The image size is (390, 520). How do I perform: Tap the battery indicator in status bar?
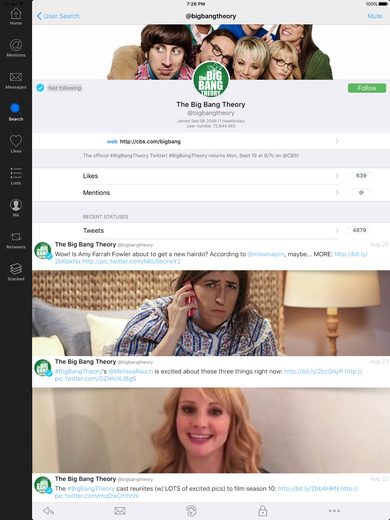coord(383,4)
